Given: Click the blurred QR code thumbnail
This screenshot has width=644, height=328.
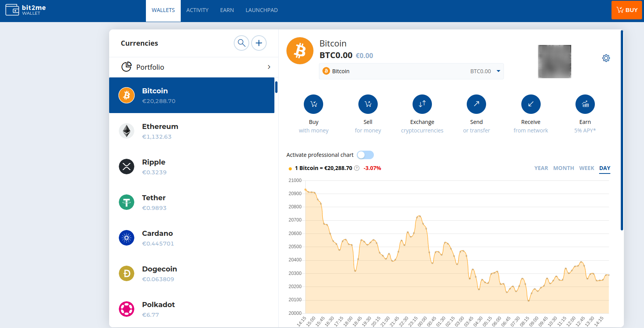Looking at the screenshot, I should click(555, 62).
